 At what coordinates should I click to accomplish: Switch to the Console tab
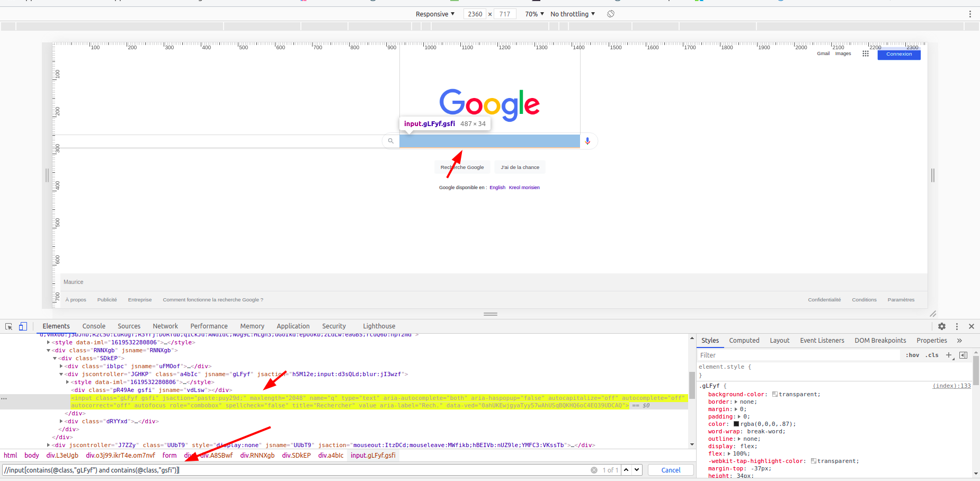pos(94,326)
